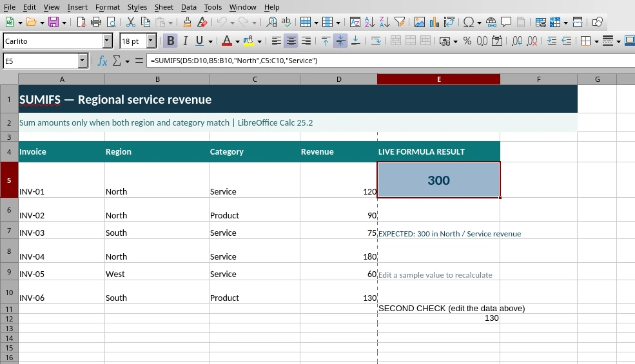Open the 18 pt font size dropdown
This screenshot has height=364, width=635.
pyautogui.click(x=151, y=41)
